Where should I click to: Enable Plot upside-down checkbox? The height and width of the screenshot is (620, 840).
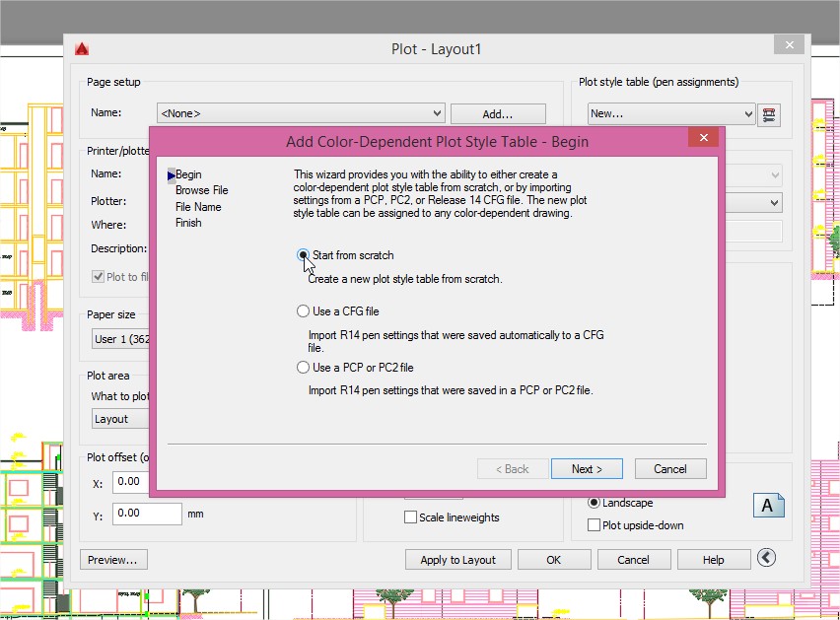(594, 525)
